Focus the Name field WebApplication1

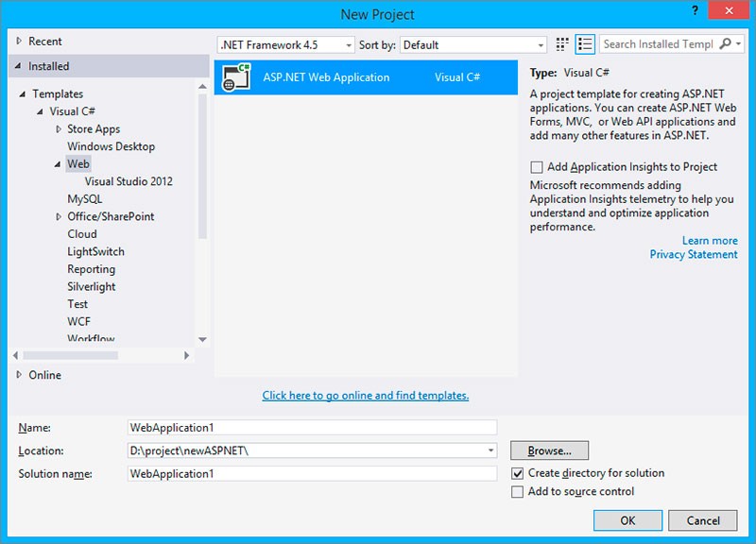tap(313, 428)
